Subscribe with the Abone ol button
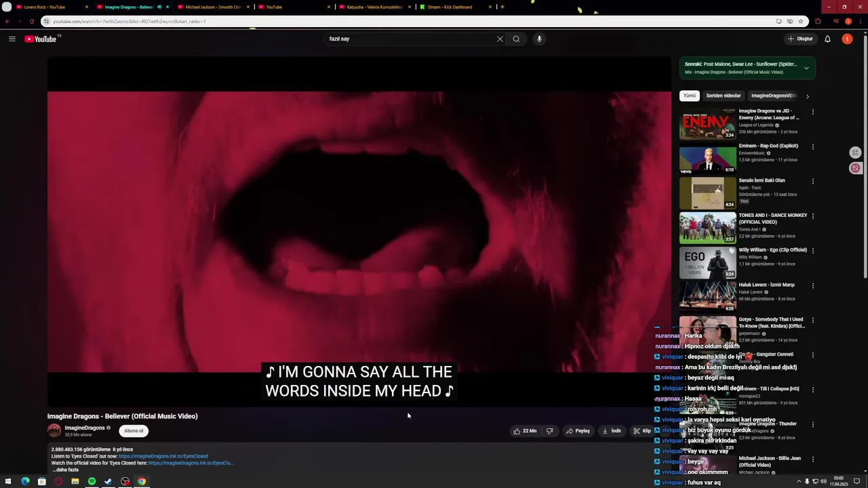Screen dimensions: 868x488 pos(134,430)
